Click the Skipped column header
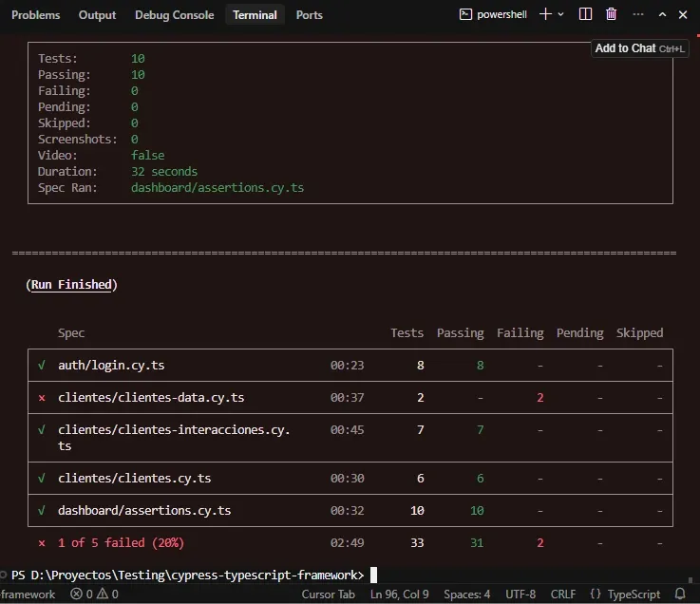 pyautogui.click(x=640, y=333)
